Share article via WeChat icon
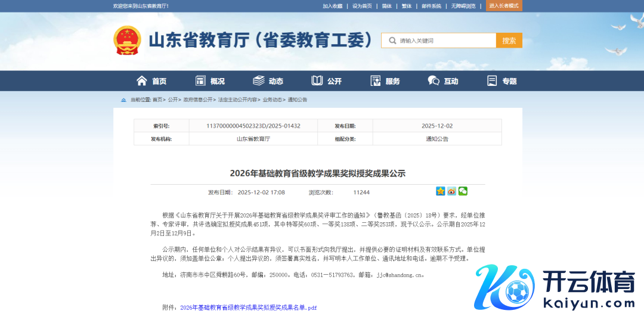Image resolution: width=644 pixels, height=323 pixels. coord(463,191)
